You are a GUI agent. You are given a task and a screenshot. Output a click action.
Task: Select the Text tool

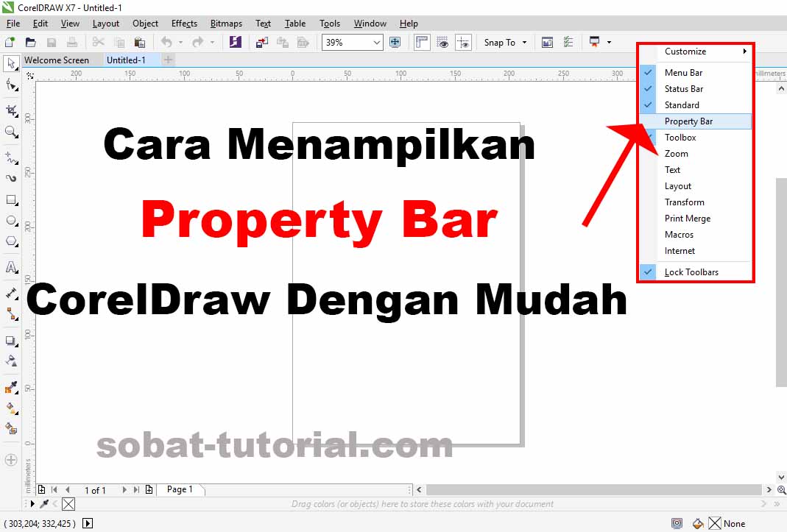[11, 266]
